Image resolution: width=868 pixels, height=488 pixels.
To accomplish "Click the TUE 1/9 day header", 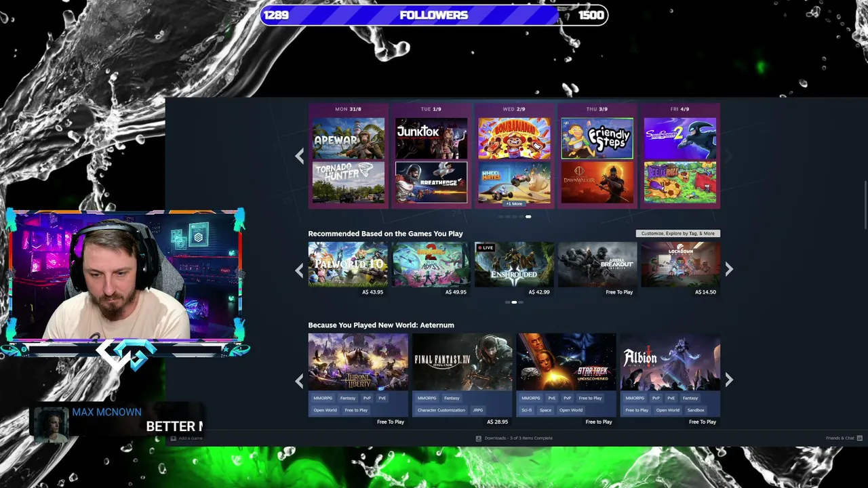I will (x=431, y=109).
